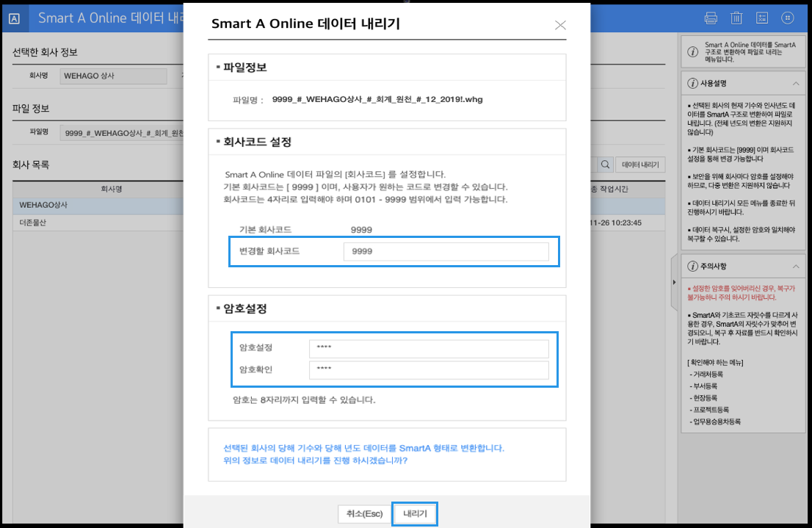The image size is (812, 528).
Task: Click the trash delete icon in the header
Action: pyautogui.click(x=736, y=18)
